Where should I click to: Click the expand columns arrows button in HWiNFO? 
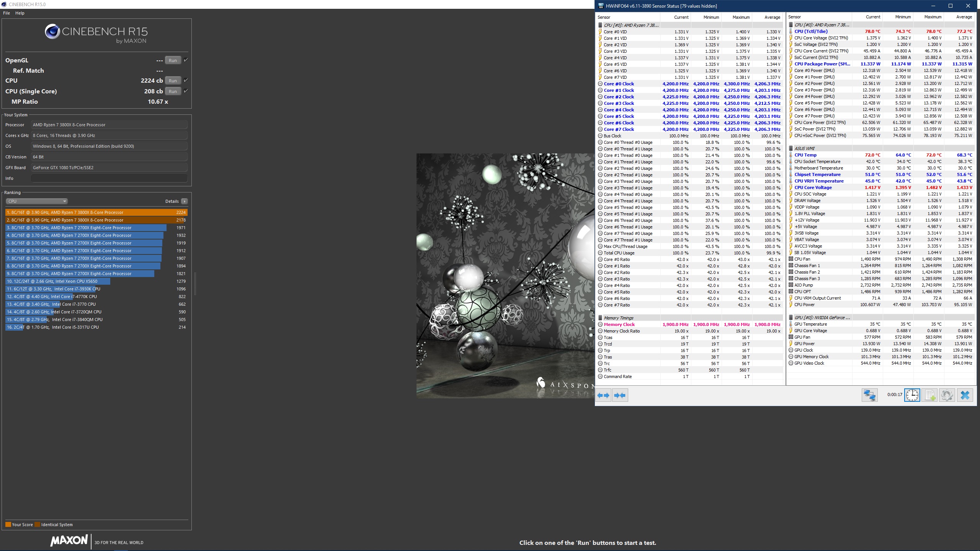click(603, 395)
